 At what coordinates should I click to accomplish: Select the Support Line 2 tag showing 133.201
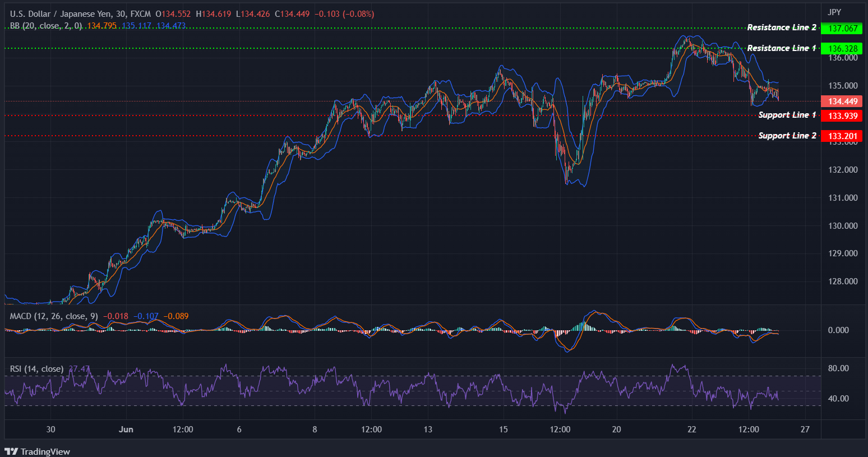coord(842,136)
